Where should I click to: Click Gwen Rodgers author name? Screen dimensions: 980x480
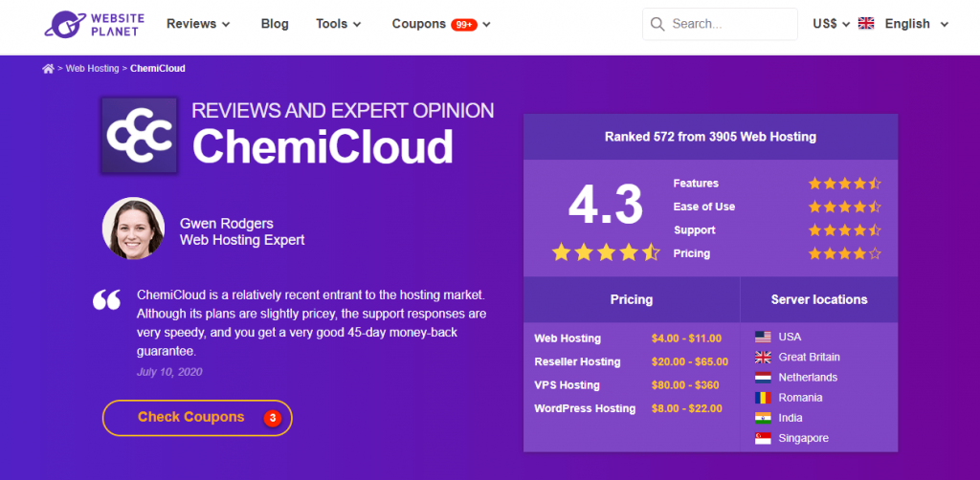[226, 224]
